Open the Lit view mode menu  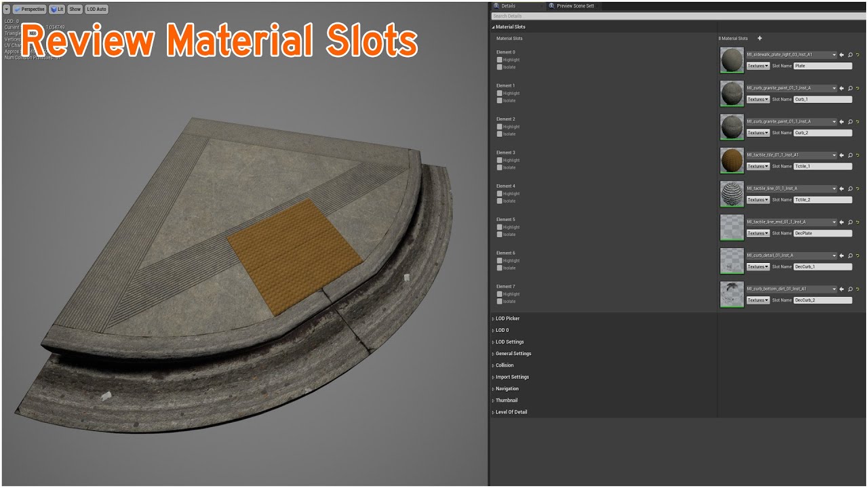point(57,9)
